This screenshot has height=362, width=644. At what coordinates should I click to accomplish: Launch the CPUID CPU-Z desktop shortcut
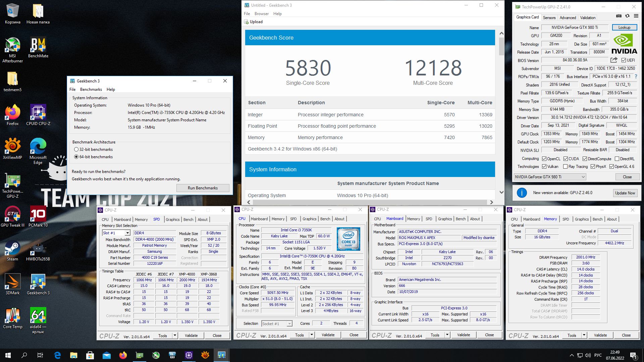(38, 115)
